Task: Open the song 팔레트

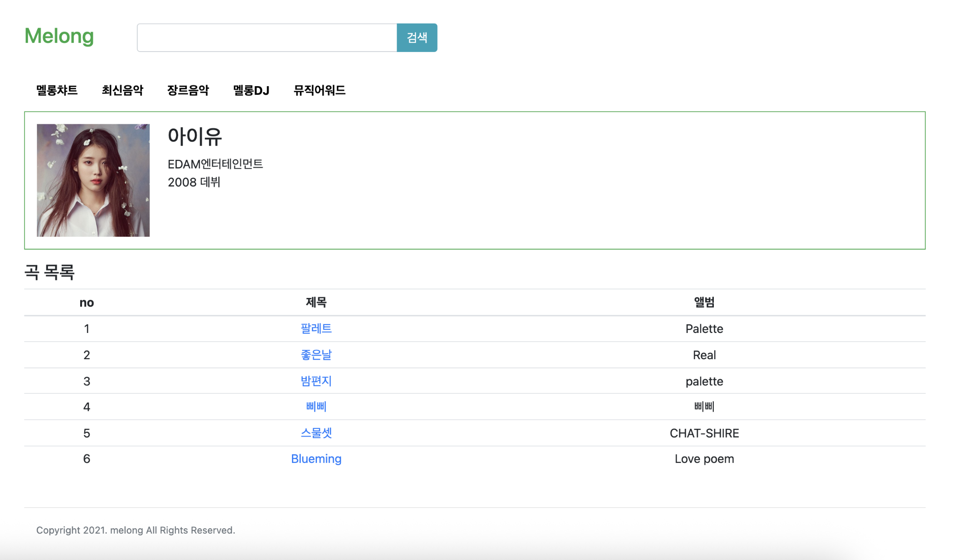Action: point(317,329)
